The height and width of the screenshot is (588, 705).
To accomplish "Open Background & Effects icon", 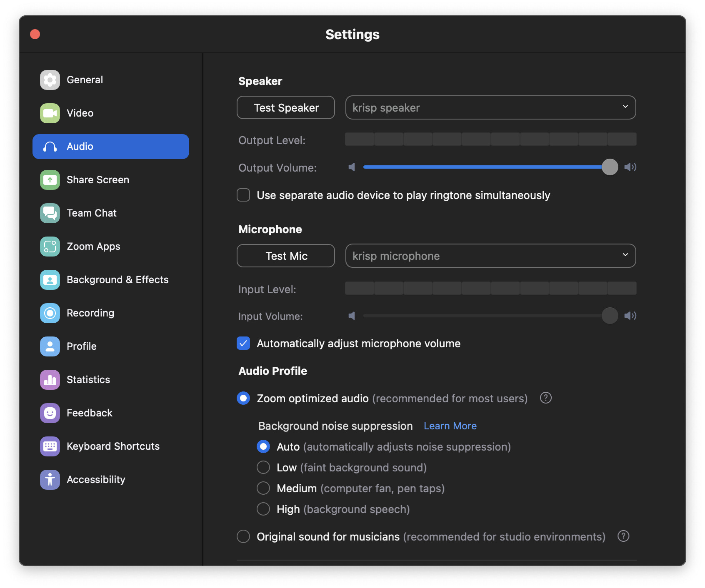I will pos(50,280).
